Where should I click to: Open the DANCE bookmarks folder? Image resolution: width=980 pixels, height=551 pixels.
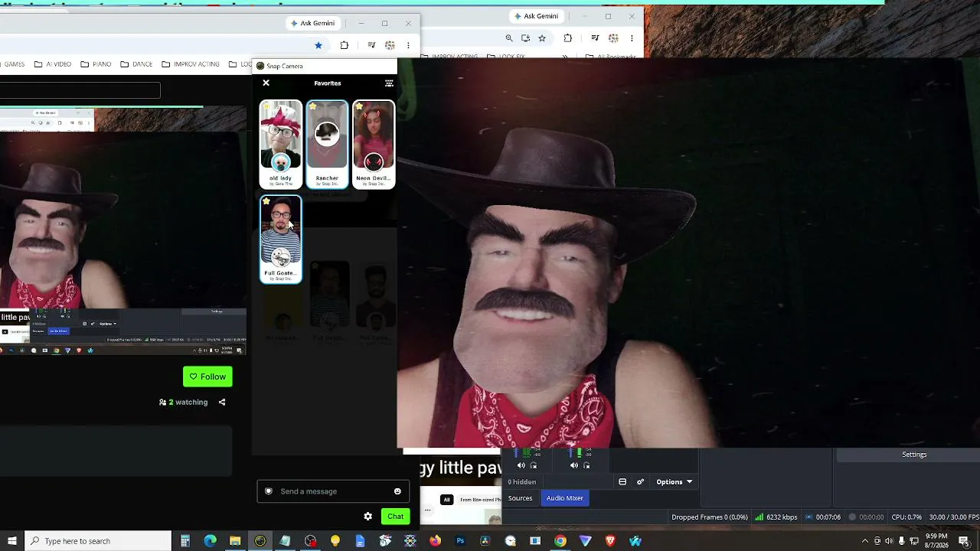coord(136,64)
